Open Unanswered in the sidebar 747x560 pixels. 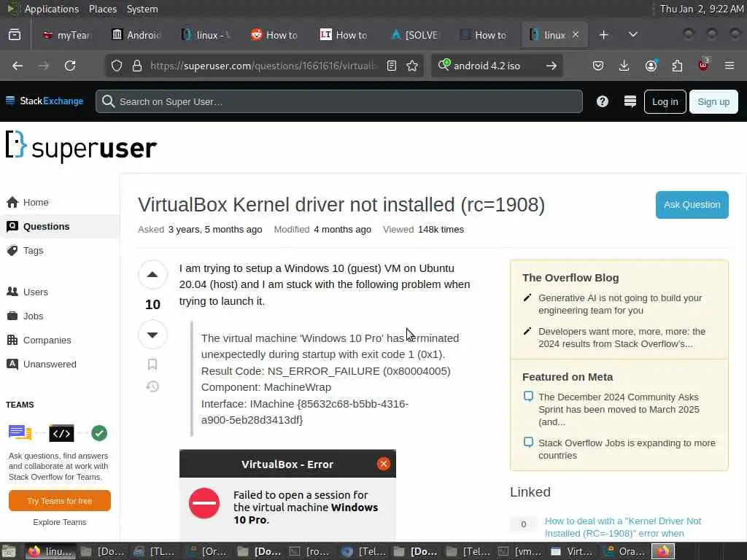tap(60, 364)
